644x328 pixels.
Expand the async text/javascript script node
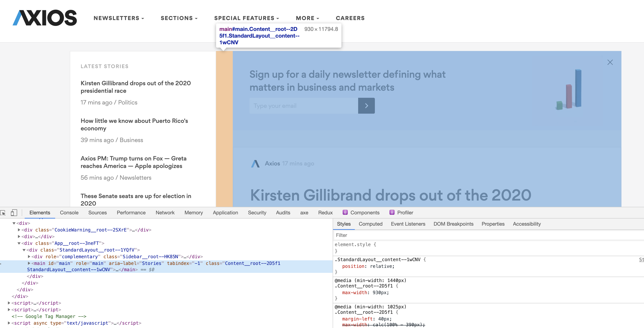point(9,323)
